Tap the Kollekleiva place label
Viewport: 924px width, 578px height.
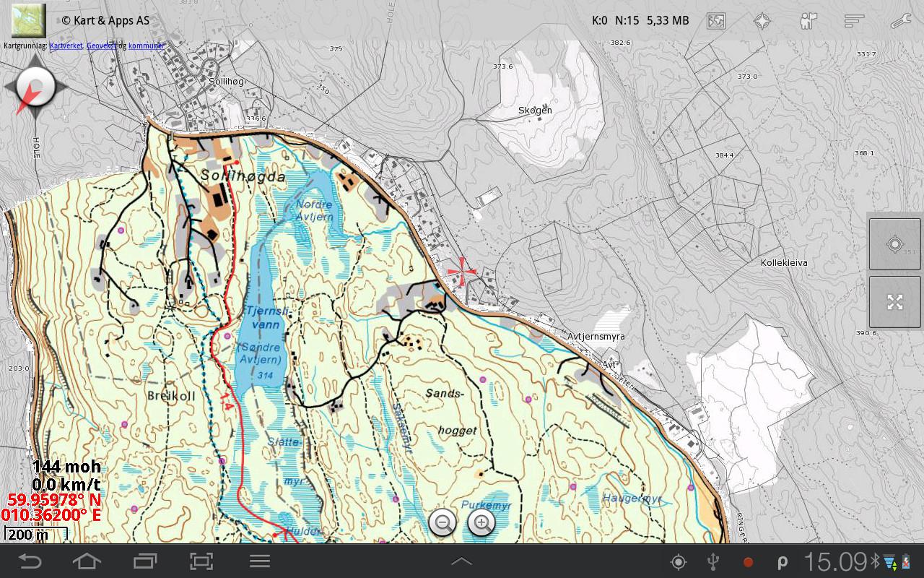(784, 263)
